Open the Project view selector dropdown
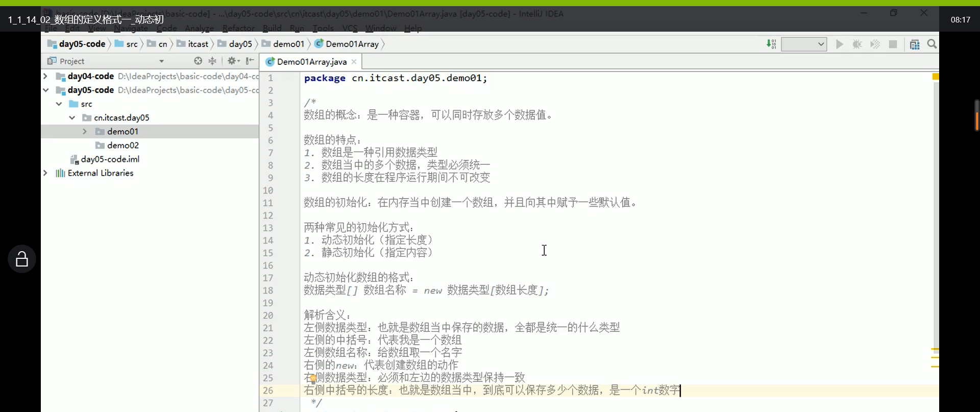 (x=161, y=61)
